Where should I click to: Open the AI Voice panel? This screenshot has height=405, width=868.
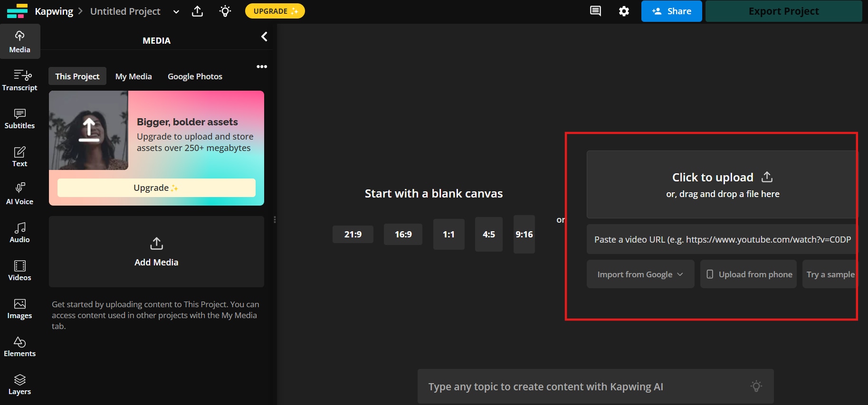20,194
